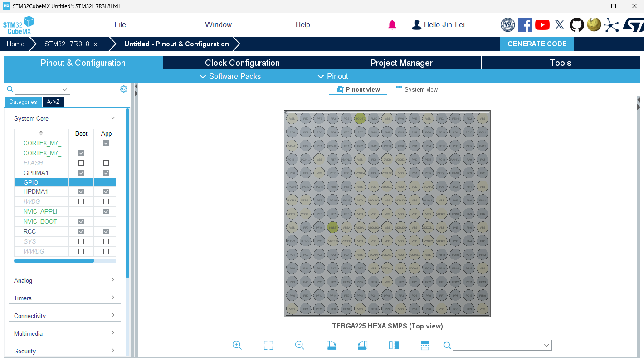Click the STM32CubeMX logo
This screenshot has height=362, width=644.
(x=19, y=25)
